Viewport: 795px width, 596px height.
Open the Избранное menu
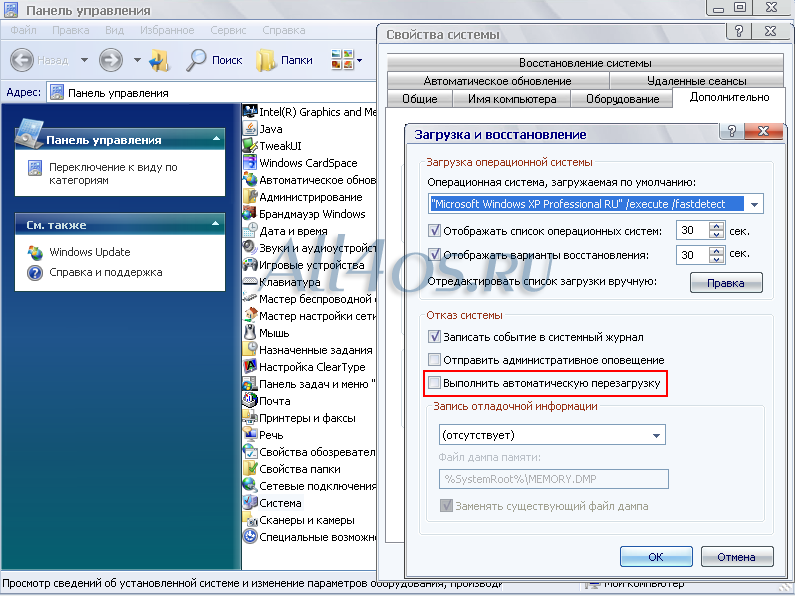pyautogui.click(x=167, y=30)
